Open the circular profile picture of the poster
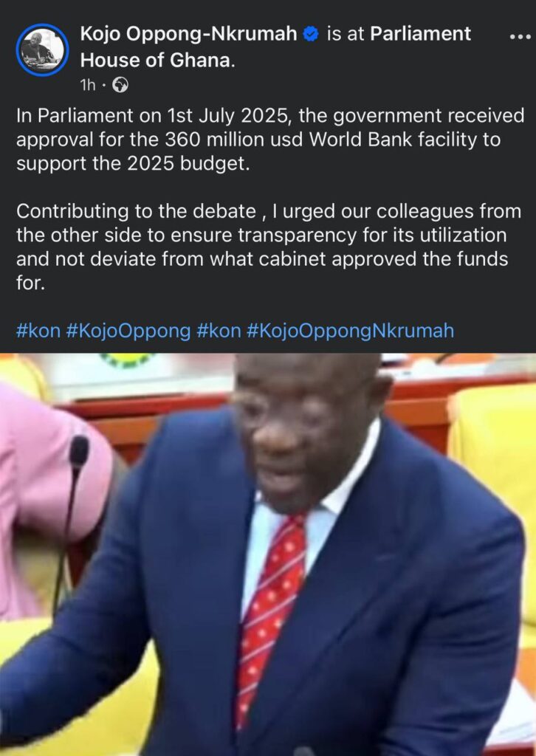The height and width of the screenshot is (756, 536). tap(42, 49)
